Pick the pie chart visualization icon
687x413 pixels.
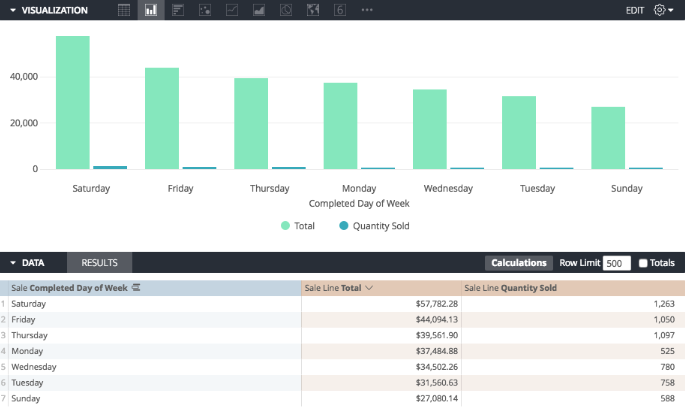coord(286,10)
